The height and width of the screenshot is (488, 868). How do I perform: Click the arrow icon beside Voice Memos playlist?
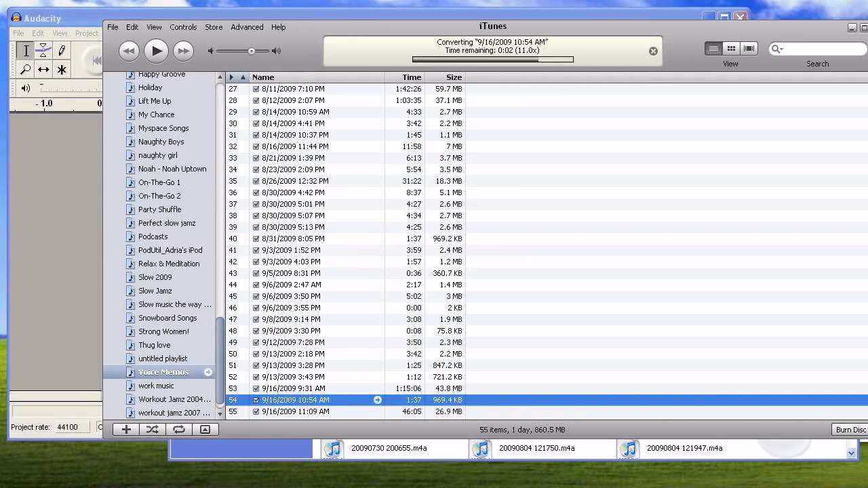tap(208, 372)
